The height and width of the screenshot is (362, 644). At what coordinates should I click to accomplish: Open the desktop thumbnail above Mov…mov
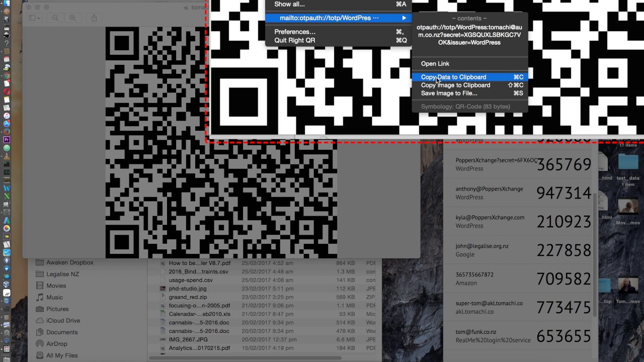point(628,207)
